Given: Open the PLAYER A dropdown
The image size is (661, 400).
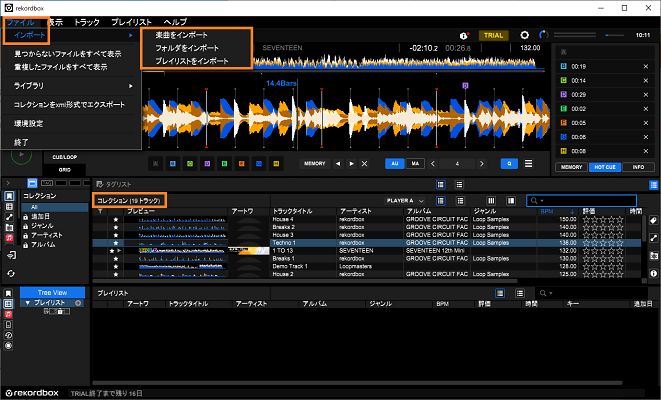Looking at the screenshot, I should (405, 201).
